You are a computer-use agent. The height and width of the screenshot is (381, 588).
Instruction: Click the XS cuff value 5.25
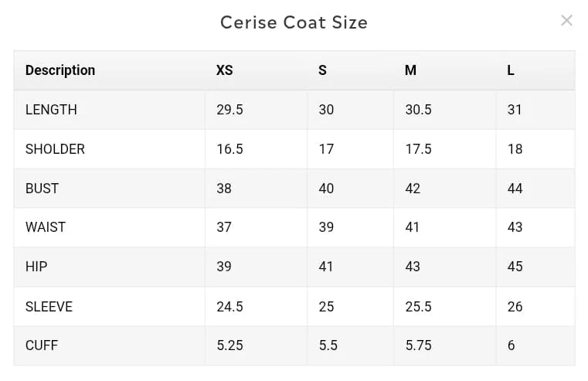click(x=229, y=345)
